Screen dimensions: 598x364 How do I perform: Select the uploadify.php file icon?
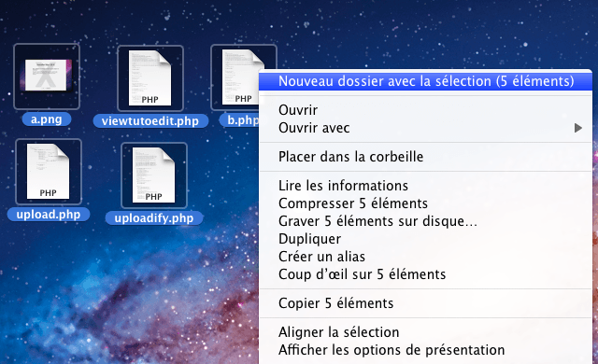(154, 175)
